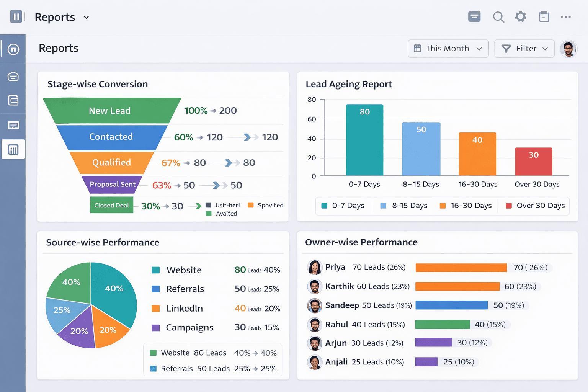Open the Inbox icon in the sidebar
Screen dimensions: 588x392
pos(13,77)
